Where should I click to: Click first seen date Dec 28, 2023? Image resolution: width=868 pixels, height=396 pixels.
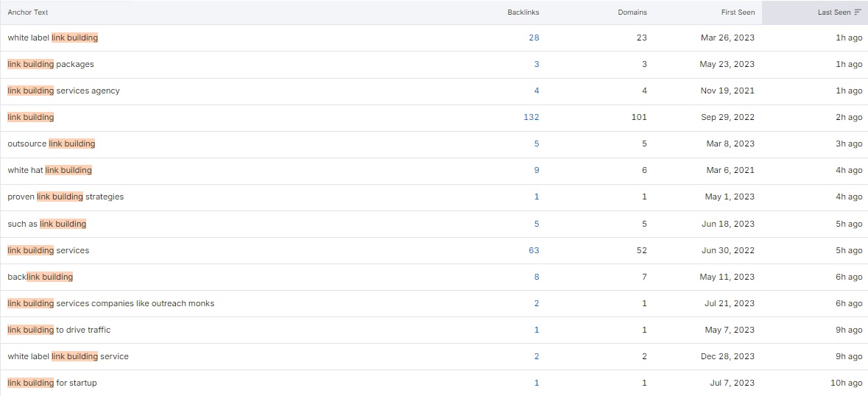[727, 357]
